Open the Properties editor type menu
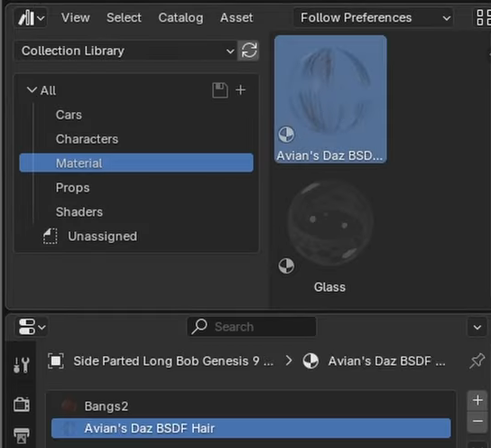The width and height of the screenshot is (491, 448). click(32, 327)
